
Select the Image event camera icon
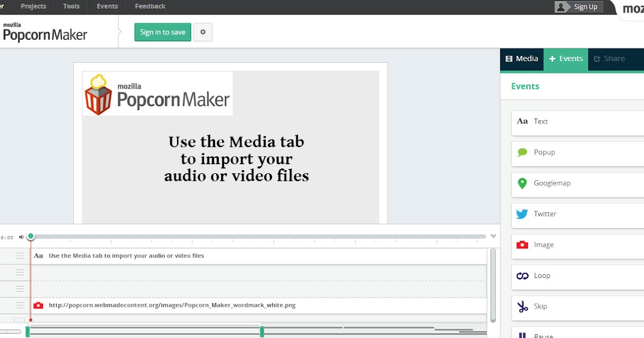(x=522, y=245)
